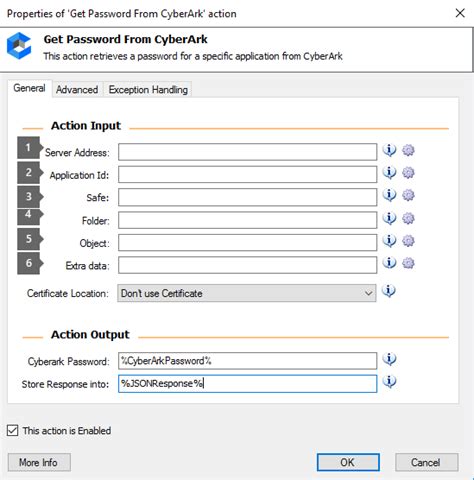The width and height of the screenshot is (474, 480).
Task: Show info for Store Response into
Action: pos(389,382)
